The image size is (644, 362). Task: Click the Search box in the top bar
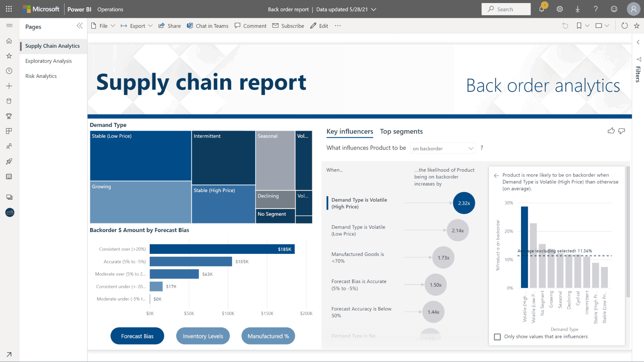[x=506, y=9]
